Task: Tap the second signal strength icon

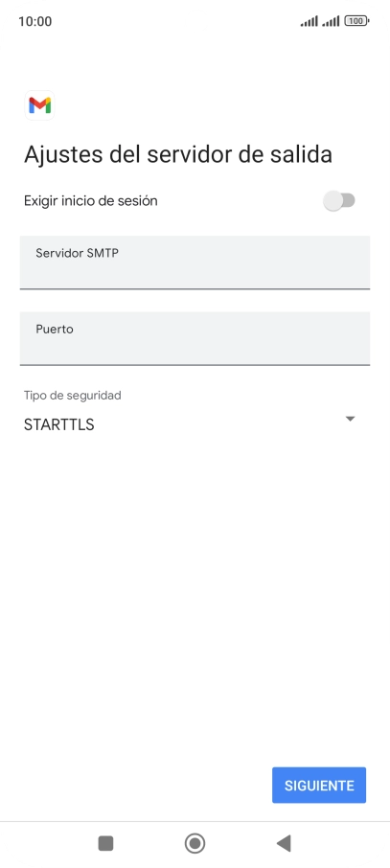Action: click(x=331, y=21)
